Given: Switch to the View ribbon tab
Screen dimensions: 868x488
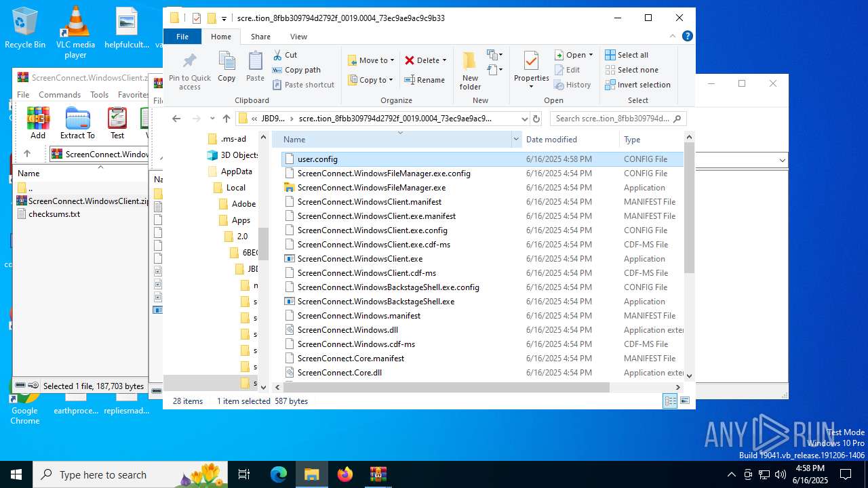Looking at the screenshot, I should click(298, 37).
